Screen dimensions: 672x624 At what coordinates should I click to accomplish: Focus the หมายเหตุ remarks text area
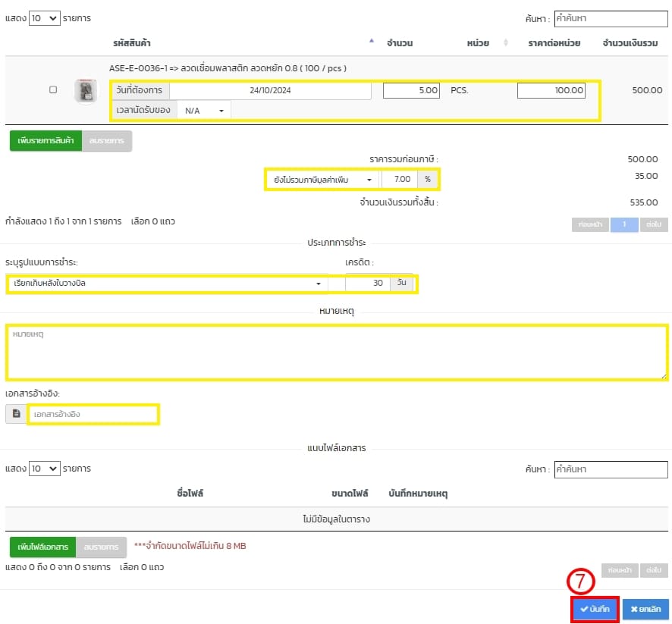click(x=336, y=352)
